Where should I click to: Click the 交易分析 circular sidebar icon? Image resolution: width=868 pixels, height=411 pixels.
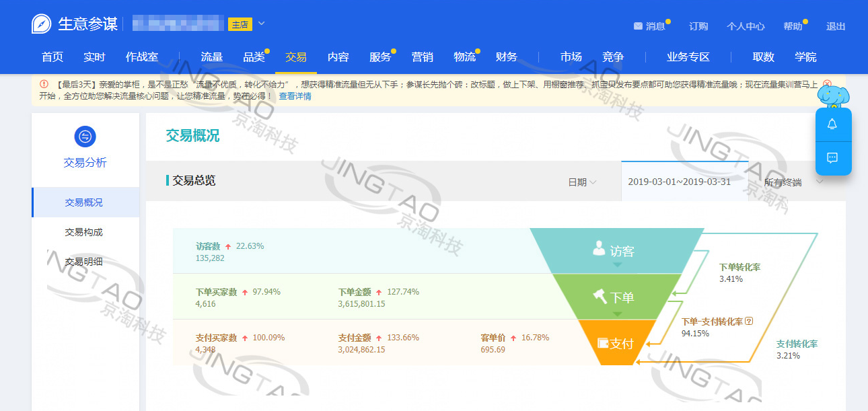(85, 137)
